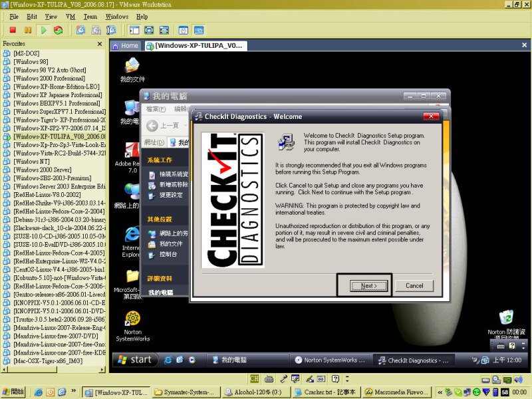Screen dimensions: 532x399
Task: Open the Team menu
Action: pos(90,17)
